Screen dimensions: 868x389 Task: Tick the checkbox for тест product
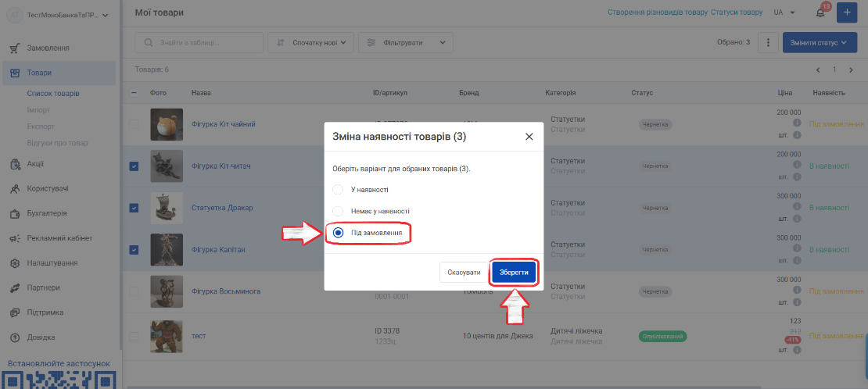(x=134, y=336)
